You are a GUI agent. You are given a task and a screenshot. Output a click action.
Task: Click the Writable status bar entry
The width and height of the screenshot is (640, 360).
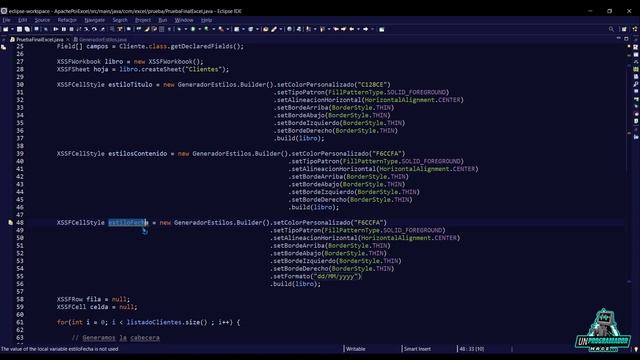[356, 349]
